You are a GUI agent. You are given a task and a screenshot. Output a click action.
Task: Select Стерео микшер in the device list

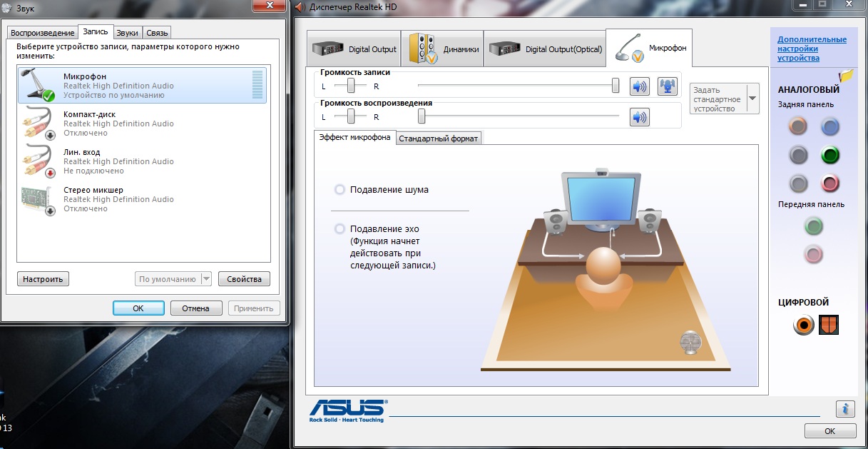93,190
